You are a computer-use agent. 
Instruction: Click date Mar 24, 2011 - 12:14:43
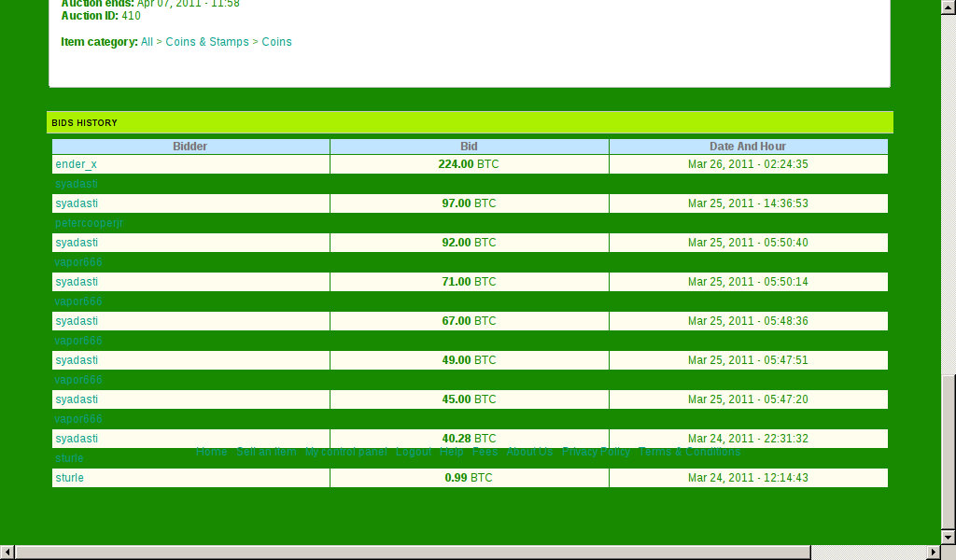pyautogui.click(x=748, y=478)
